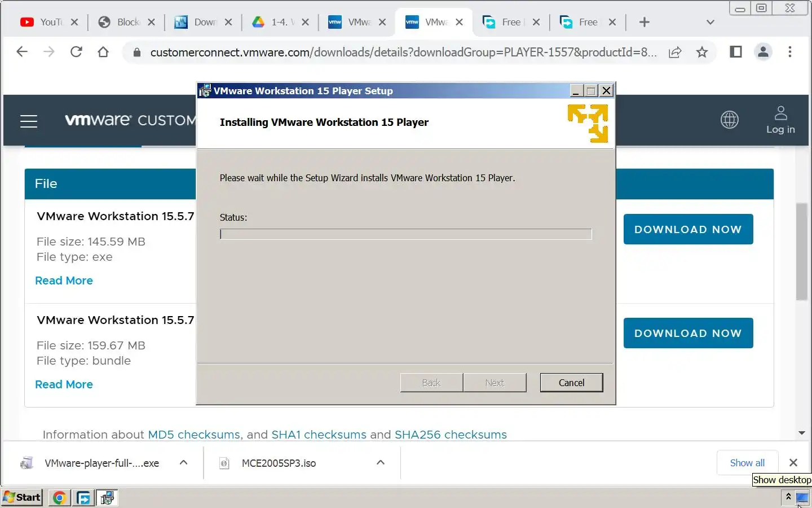Download the 159.67 MB bundle file
Viewport: 812px width, 508px height.
tap(688, 333)
